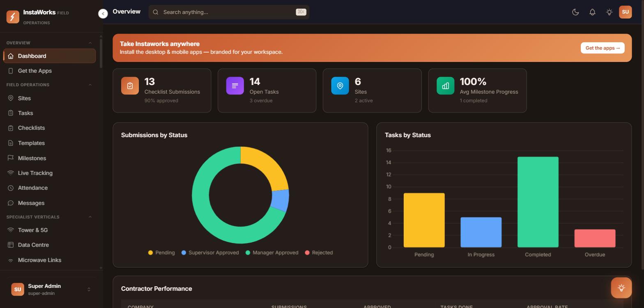Open the Super Admin account switcher

(x=51, y=290)
